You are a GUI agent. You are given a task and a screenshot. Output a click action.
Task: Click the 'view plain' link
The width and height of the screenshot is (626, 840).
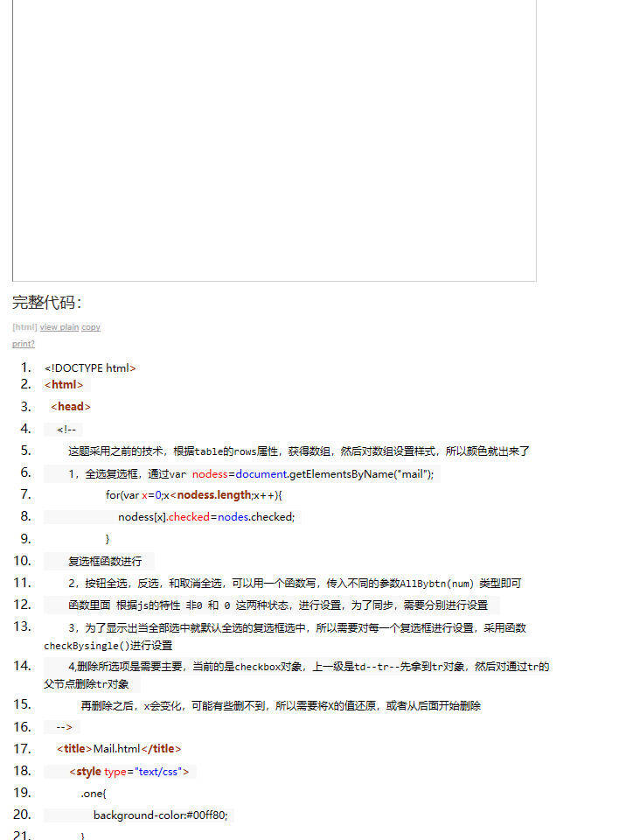click(59, 326)
